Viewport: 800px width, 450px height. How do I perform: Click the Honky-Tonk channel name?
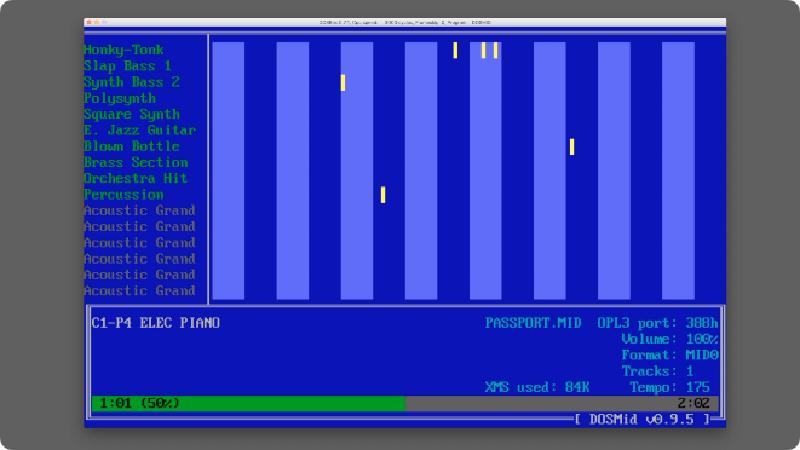[123, 50]
